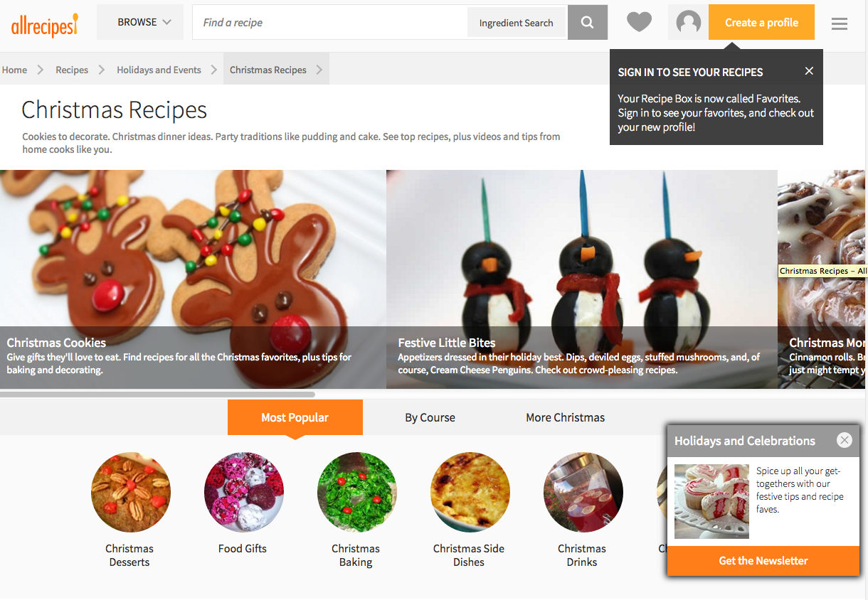Switch to the By Course tab
Viewport: 868px width, 600px height.
click(430, 417)
